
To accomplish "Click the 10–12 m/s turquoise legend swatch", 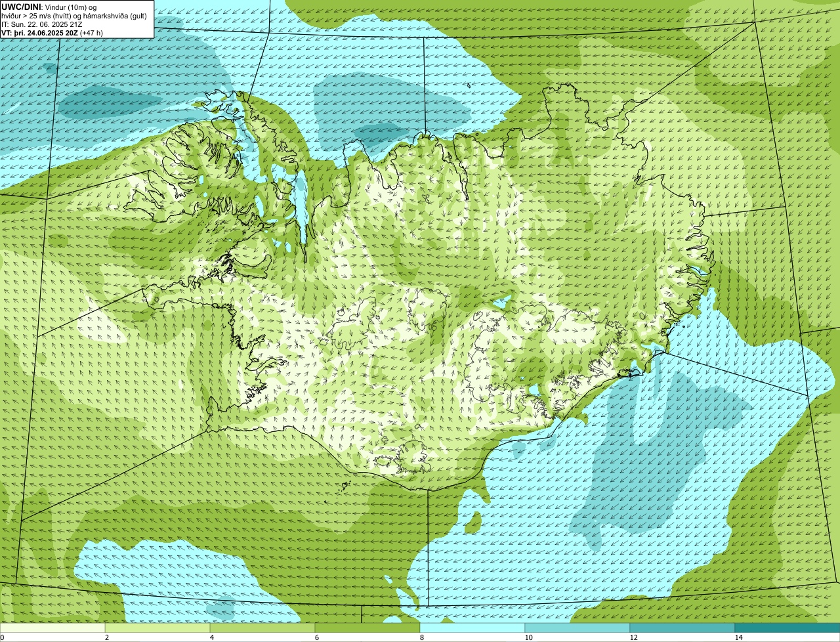I will coord(577,628).
